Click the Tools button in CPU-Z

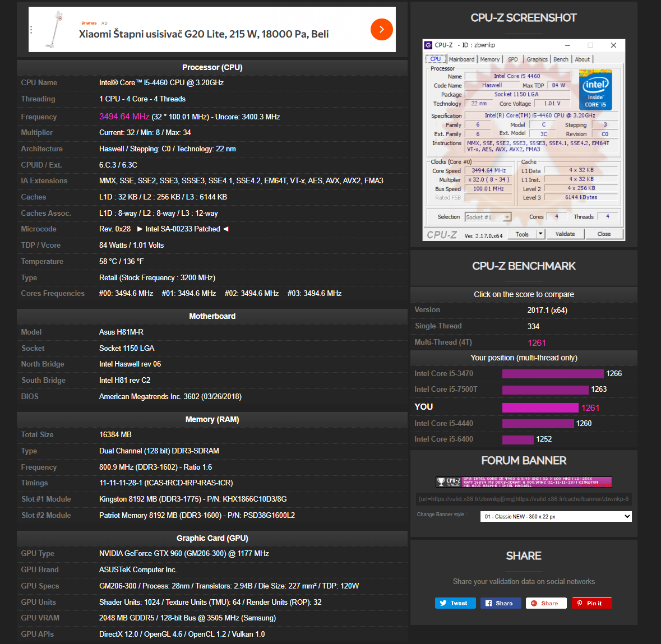(521, 234)
